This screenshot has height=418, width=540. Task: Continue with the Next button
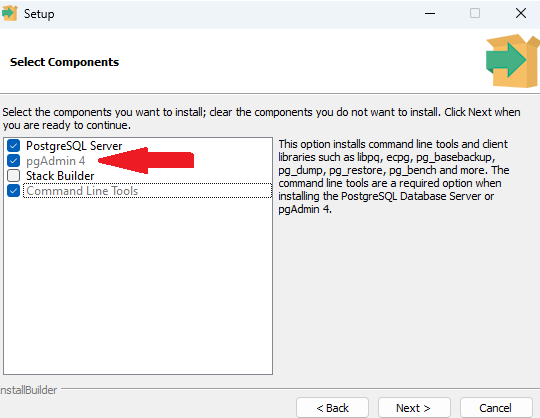coord(414,408)
